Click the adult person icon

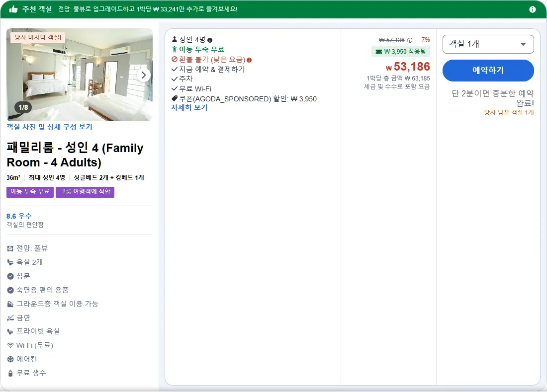pos(175,39)
